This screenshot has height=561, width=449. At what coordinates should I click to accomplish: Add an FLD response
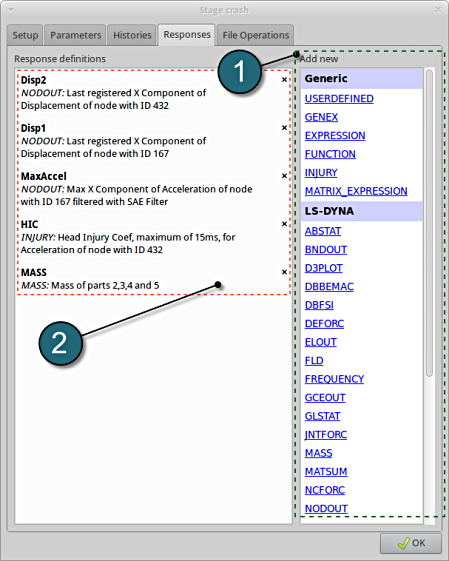pyautogui.click(x=314, y=361)
